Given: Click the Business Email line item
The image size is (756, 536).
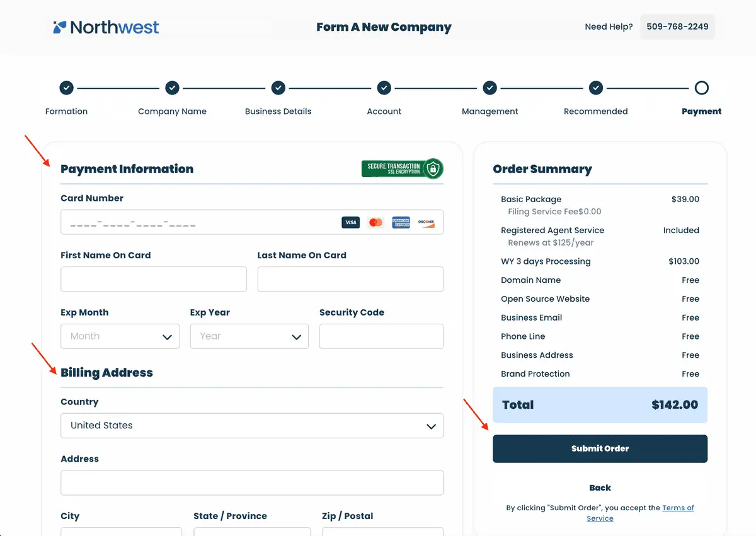Looking at the screenshot, I should [531, 317].
